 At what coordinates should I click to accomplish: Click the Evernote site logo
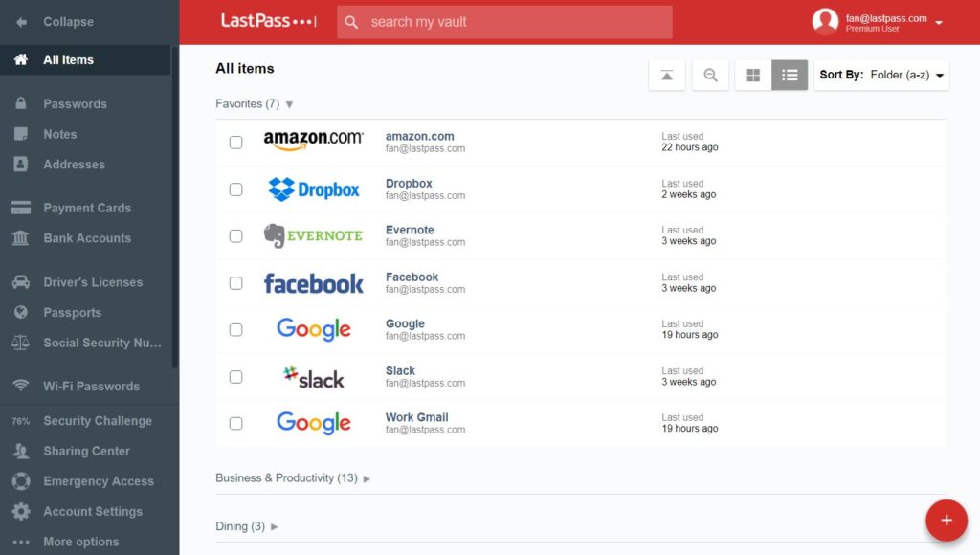[313, 235]
